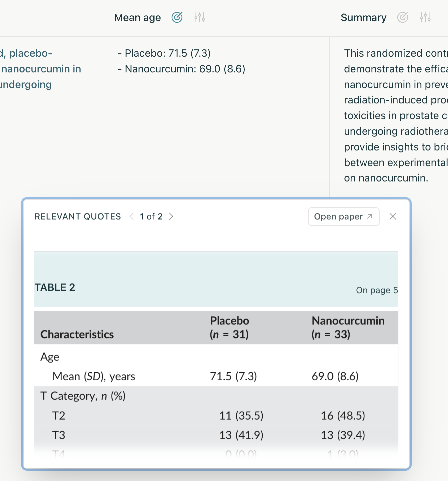
Task: Click the 'Placebo: 71.5 (7.3)' line
Action: [164, 53]
